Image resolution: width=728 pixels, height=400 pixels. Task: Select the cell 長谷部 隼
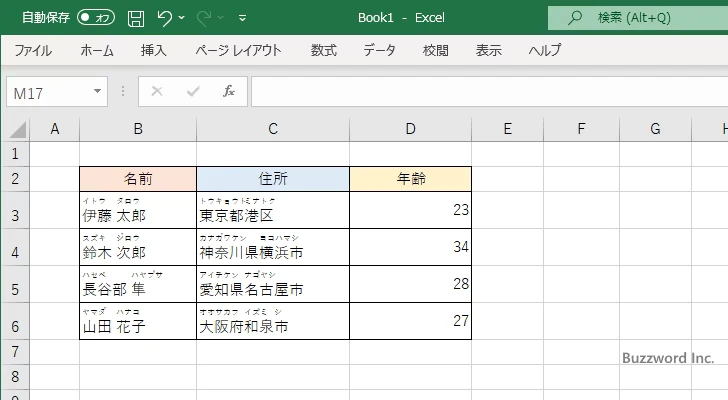tap(138, 284)
